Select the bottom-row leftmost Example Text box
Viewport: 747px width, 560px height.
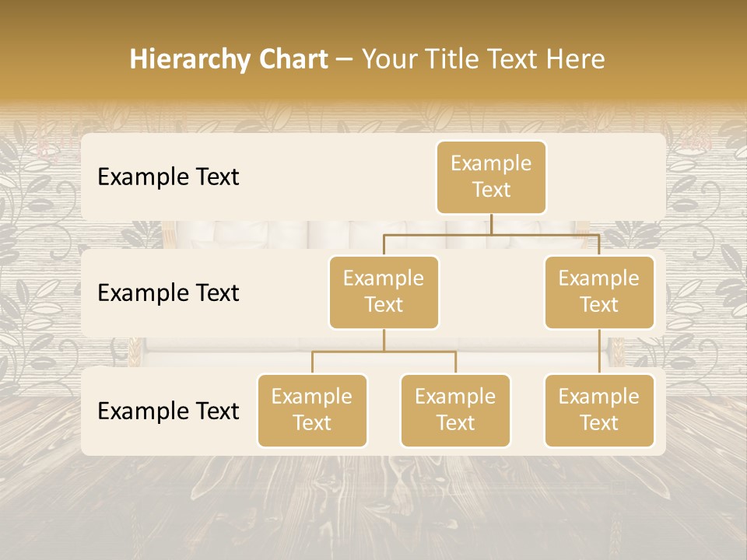coord(312,410)
